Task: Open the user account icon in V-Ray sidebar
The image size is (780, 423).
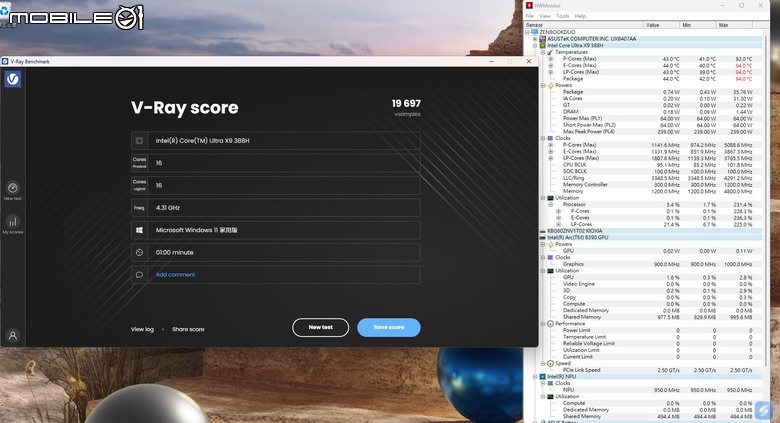Action: pyautogui.click(x=13, y=335)
